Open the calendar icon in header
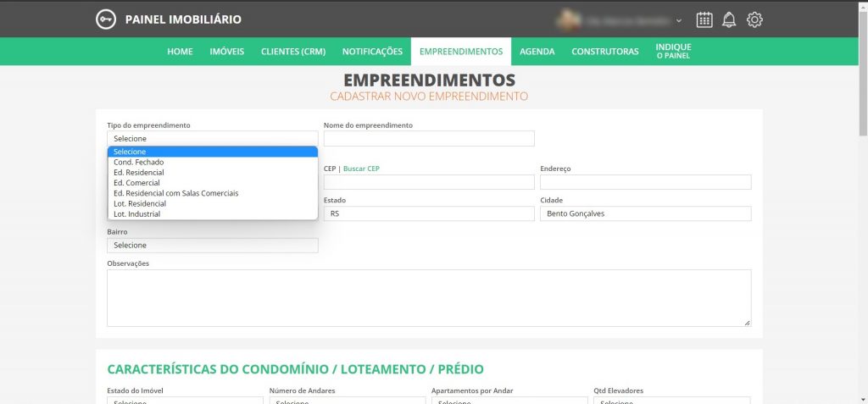This screenshot has width=868, height=404. (x=704, y=19)
